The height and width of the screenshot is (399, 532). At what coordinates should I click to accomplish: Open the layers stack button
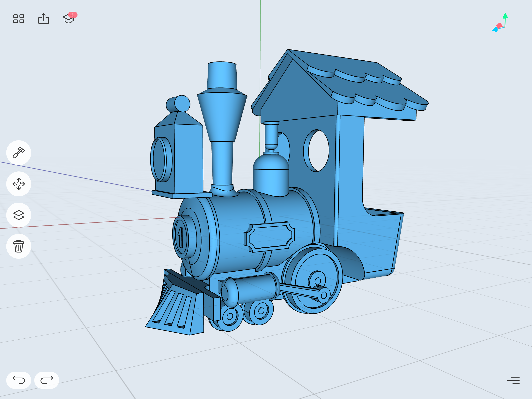click(18, 215)
